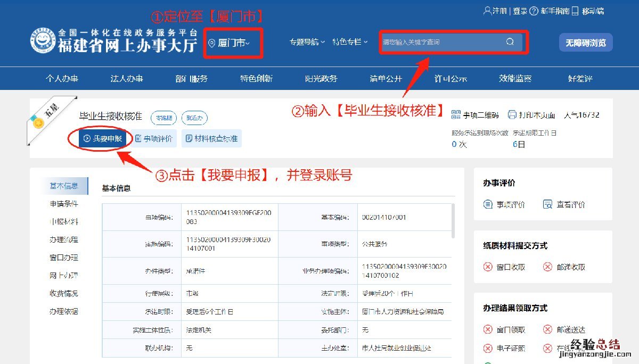Select the 收费情况 sidebar tab
This screenshot has height=364, width=639.
(64, 293)
